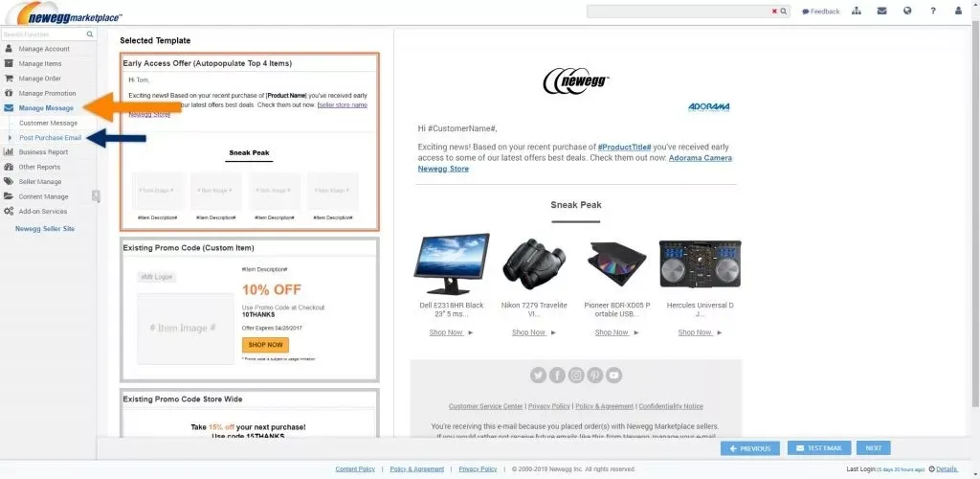Open the sitemap hierarchy icon

tap(857, 11)
